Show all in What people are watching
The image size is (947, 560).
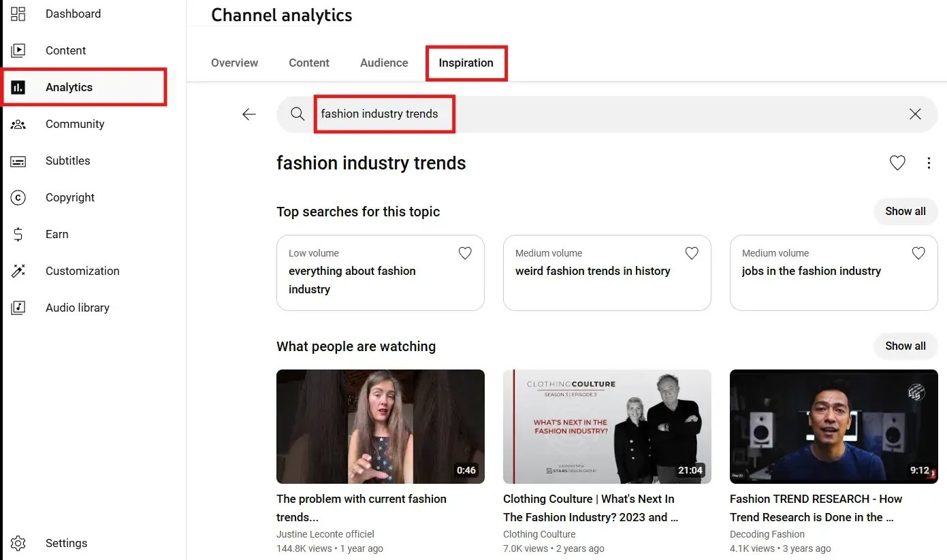[x=905, y=346]
